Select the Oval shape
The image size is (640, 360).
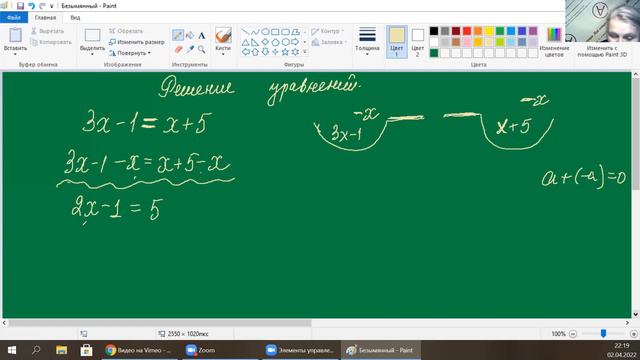[265, 32]
